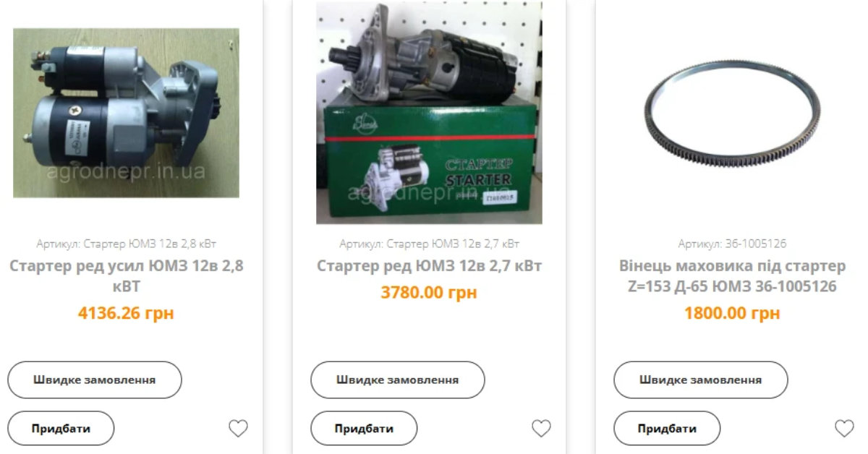Click the 4136.26 грн price
Viewport: 868px width, 454px height.
[x=126, y=314]
